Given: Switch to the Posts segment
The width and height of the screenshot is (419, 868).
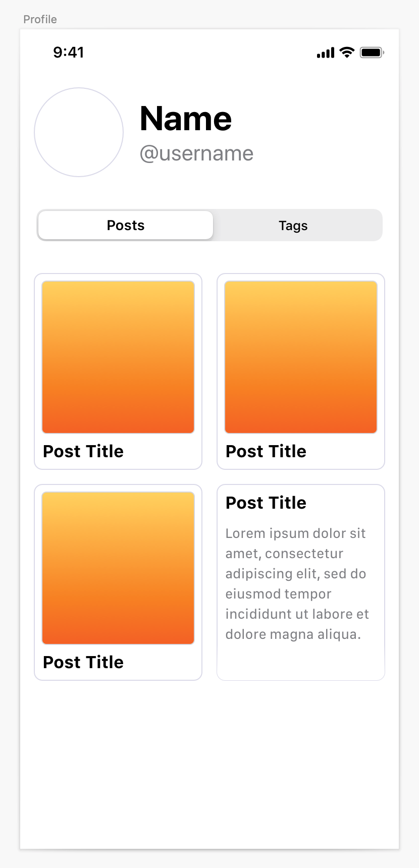Looking at the screenshot, I should click(126, 225).
